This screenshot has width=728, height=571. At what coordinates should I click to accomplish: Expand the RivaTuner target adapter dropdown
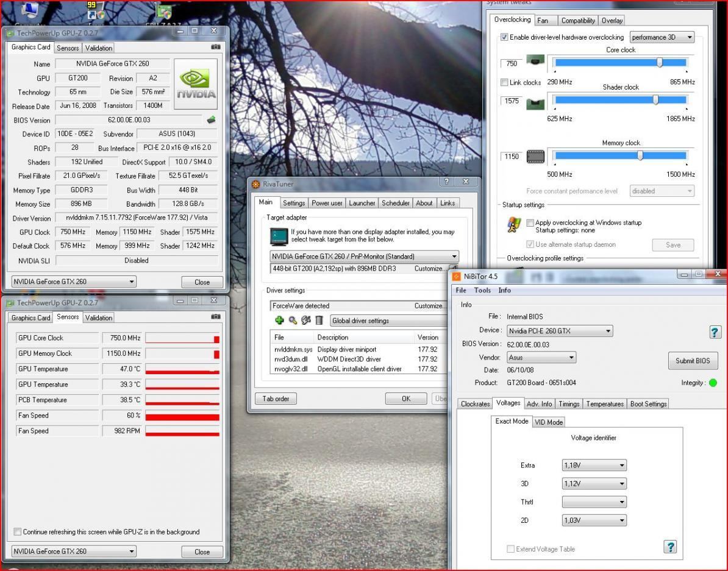pos(365,257)
